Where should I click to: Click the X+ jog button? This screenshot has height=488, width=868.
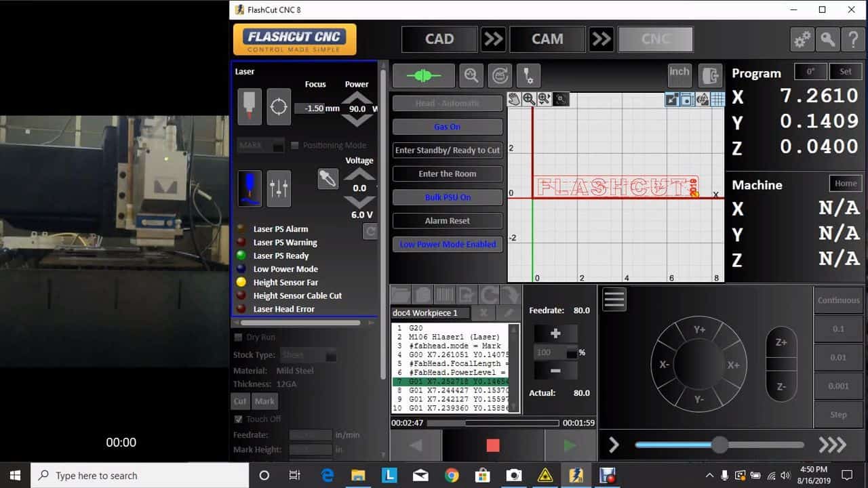coord(733,365)
